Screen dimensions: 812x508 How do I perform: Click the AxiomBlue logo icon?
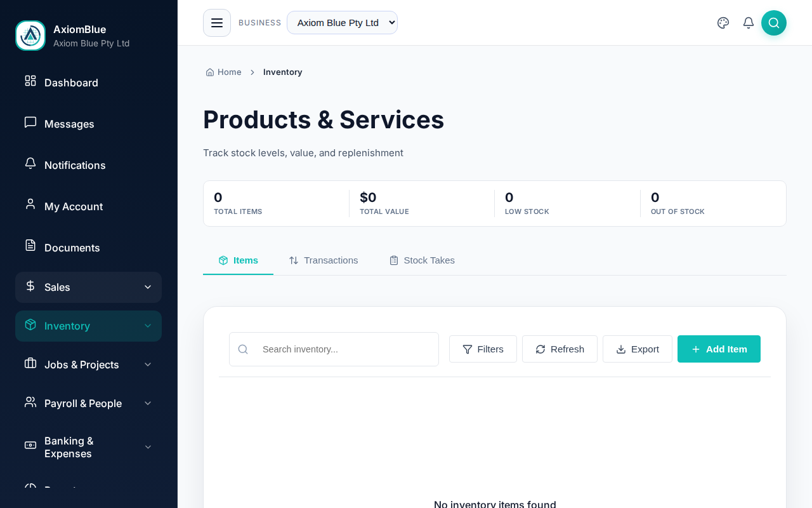click(30, 36)
